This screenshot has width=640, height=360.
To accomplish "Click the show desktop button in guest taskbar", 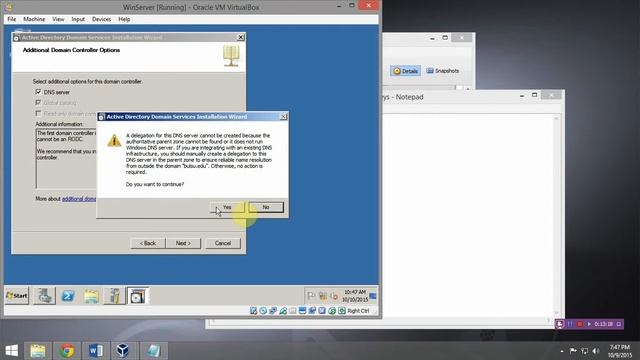I will 373,296.
